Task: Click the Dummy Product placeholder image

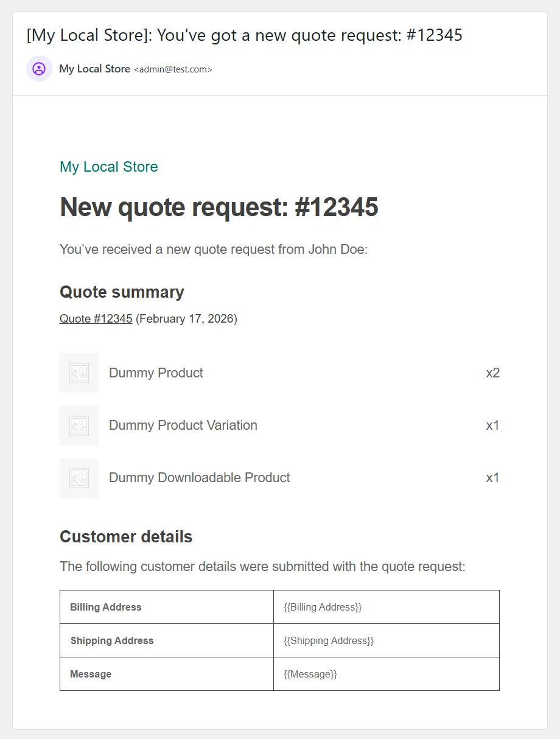Action: (x=79, y=373)
